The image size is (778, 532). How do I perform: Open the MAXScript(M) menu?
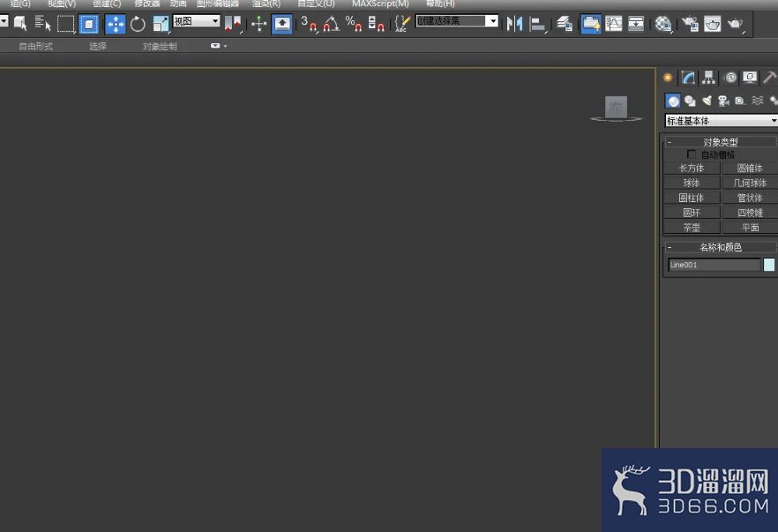tap(380, 4)
